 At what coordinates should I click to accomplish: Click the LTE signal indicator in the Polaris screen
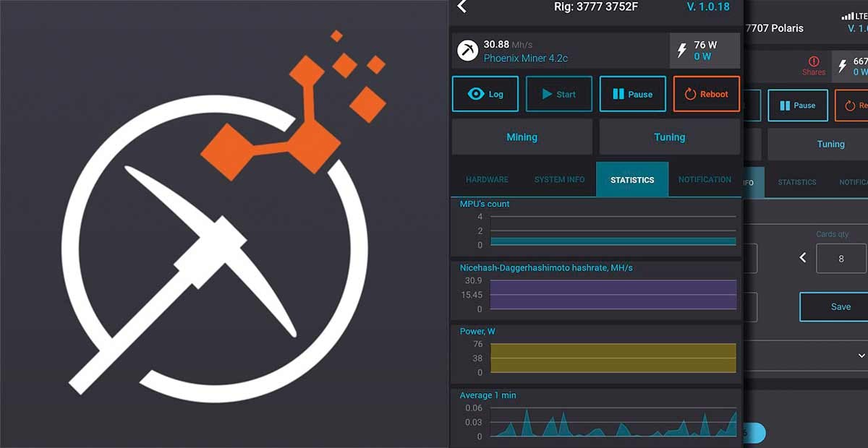[854, 16]
